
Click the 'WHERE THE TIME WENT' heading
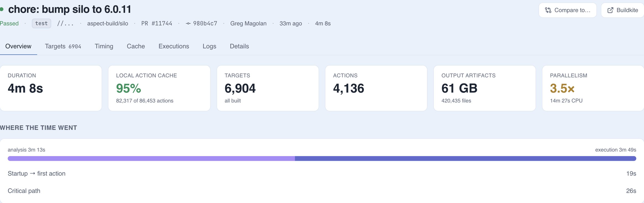point(39,128)
